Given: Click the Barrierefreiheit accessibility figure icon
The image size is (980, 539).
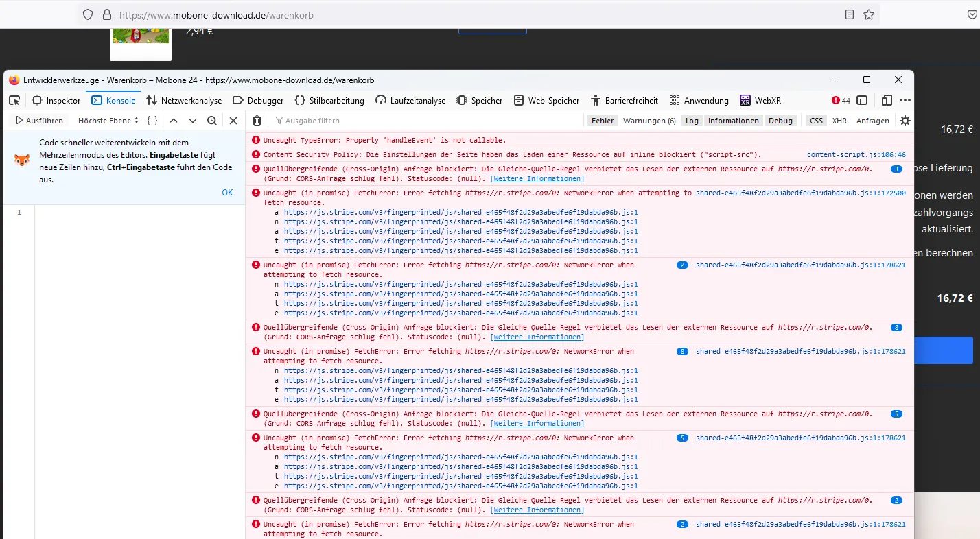Looking at the screenshot, I should pyautogui.click(x=595, y=101).
